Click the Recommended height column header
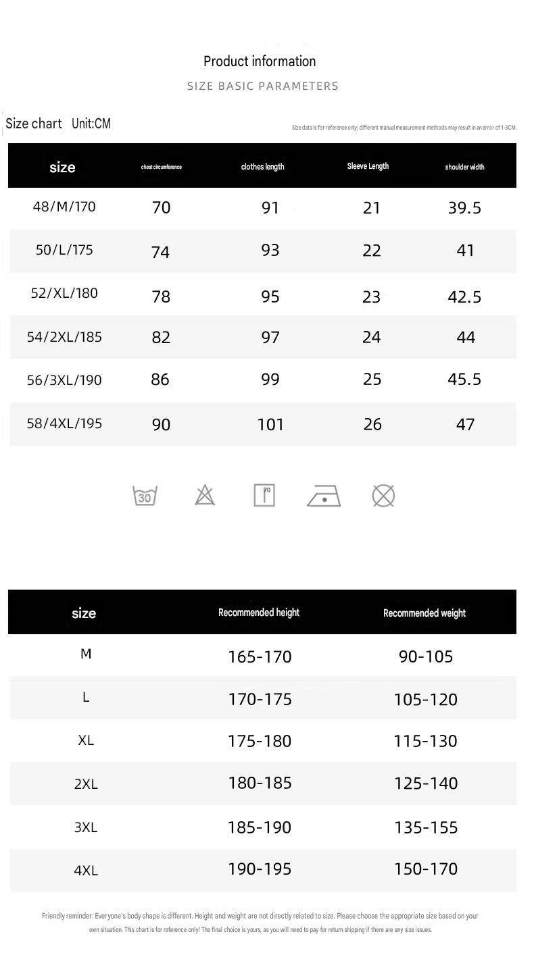The width and height of the screenshot is (534, 980). (x=259, y=613)
